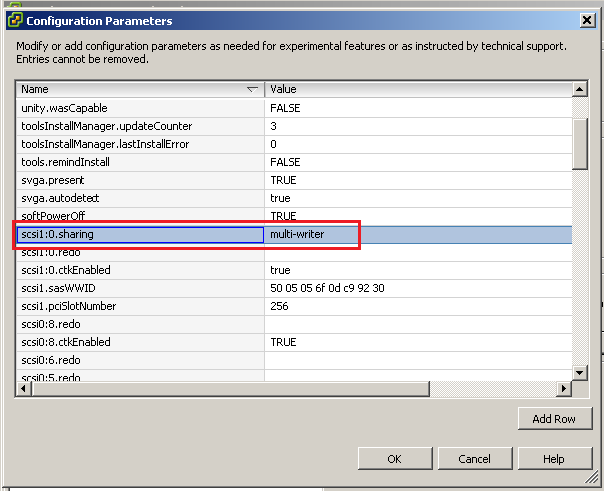This screenshot has height=491, width=604.
Task: Click the VMware icon in title bar
Action: pyautogui.click(x=15, y=20)
